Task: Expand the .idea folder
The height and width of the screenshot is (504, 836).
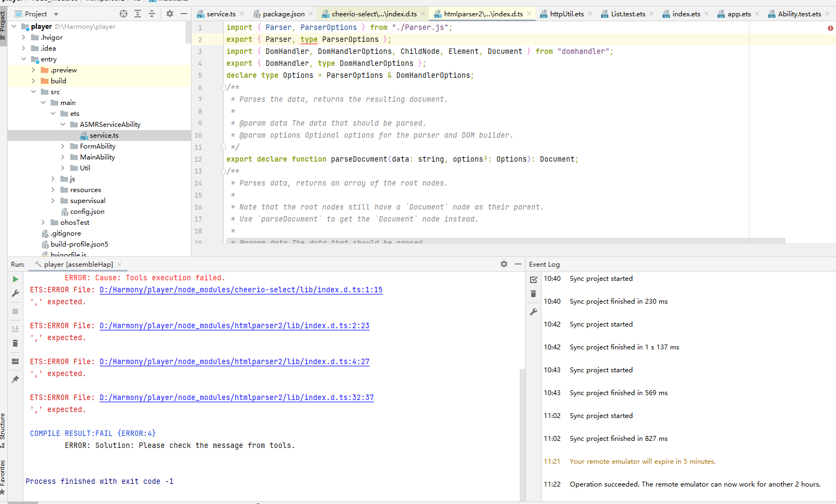Action: coord(23,48)
